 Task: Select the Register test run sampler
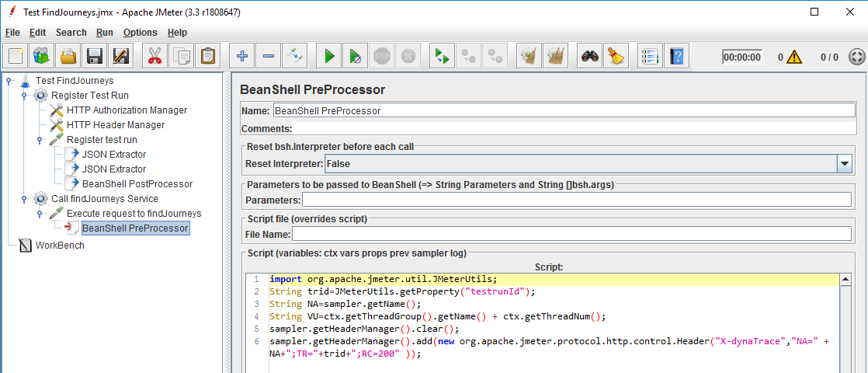pos(102,140)
